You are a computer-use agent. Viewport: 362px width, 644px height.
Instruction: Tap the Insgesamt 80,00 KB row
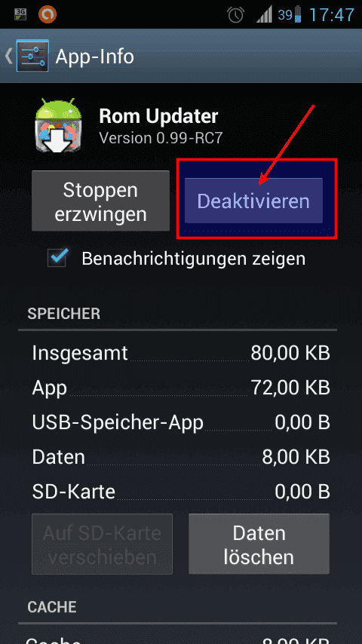coord(181,353)
